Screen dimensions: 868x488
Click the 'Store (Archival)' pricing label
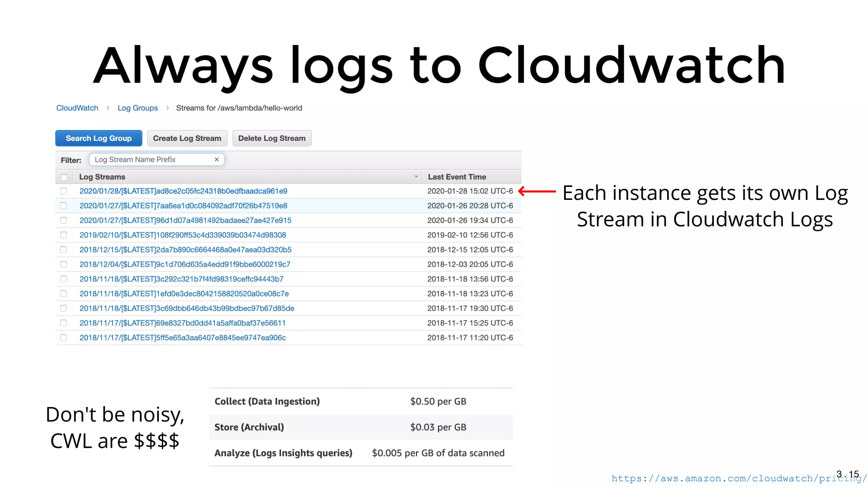click(x=249, y=427)
